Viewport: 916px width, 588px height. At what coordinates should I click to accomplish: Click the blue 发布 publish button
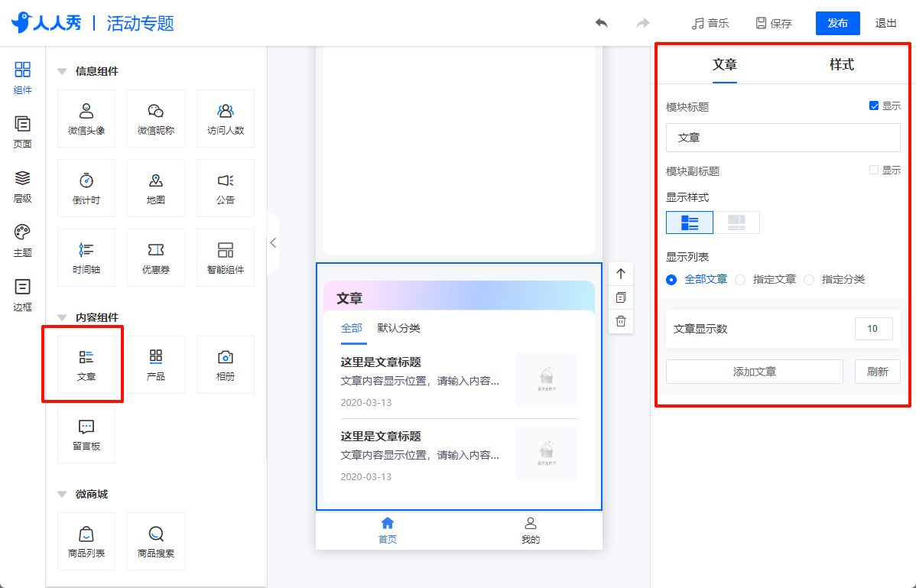838,24
